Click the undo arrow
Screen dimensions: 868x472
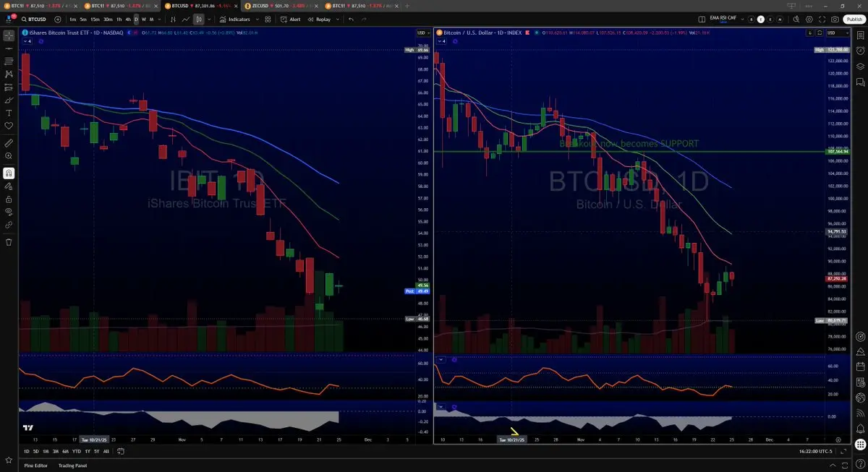(351, 19)
